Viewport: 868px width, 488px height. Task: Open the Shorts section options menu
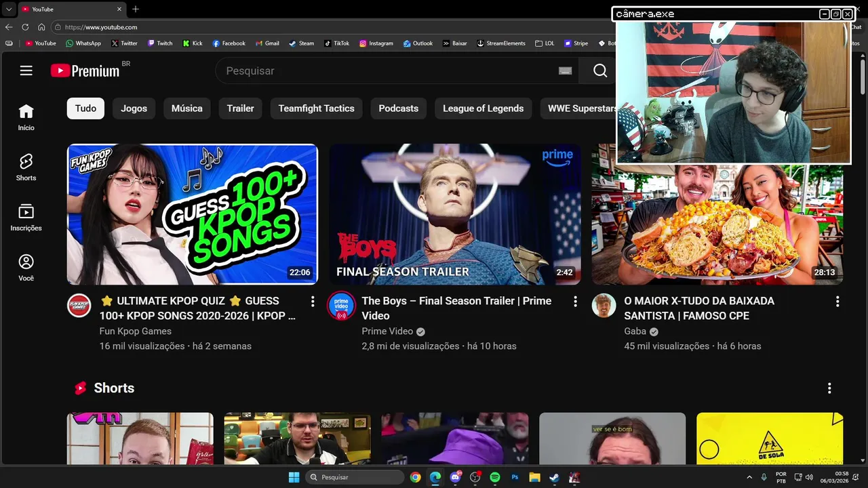coord(829,388)
